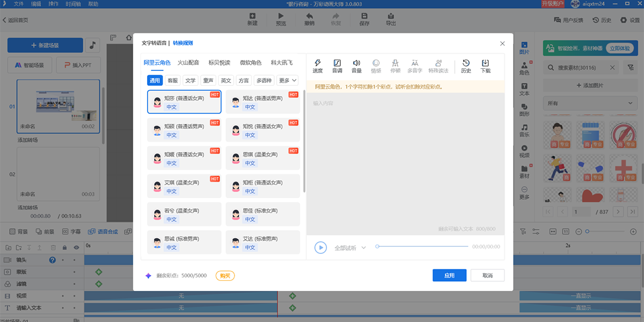Viewport: 644px width, 322px height.
Task: Click the 音调 (pitch) icon
Action: pyautogui.click(x=337, y=66)
